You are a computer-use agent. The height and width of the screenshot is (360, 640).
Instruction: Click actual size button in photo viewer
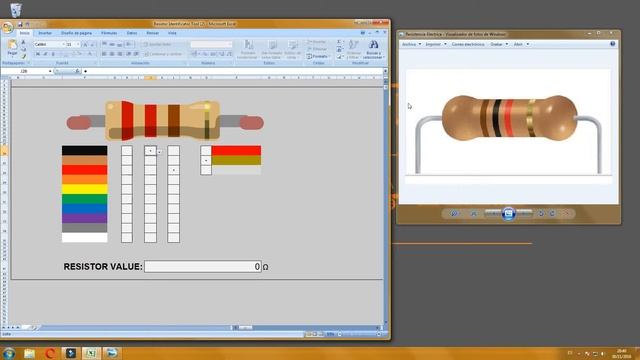pyautogui.click(x=473, y=213)
